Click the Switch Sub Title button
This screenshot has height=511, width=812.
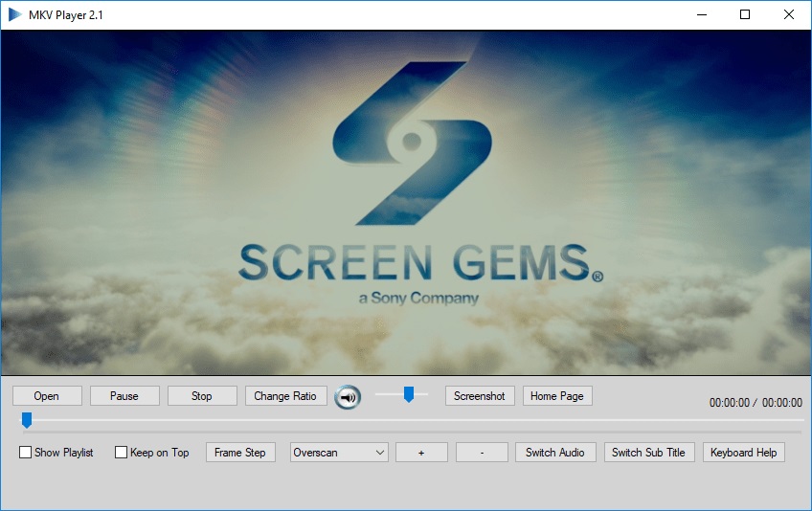[648, 452]
